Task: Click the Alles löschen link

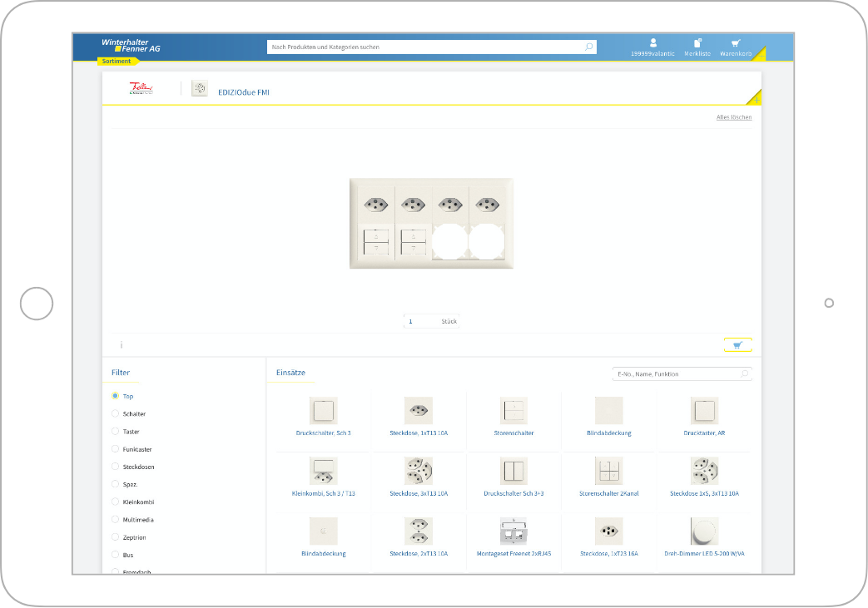Action: pyautogui.click(x=734, y=117)
